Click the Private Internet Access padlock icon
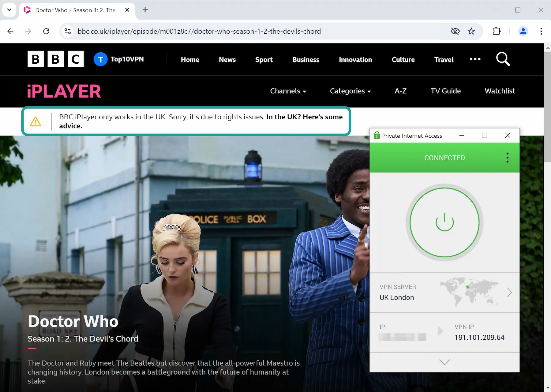The width and height of the screenshot is (551, 392). click(x=377, y=135)
